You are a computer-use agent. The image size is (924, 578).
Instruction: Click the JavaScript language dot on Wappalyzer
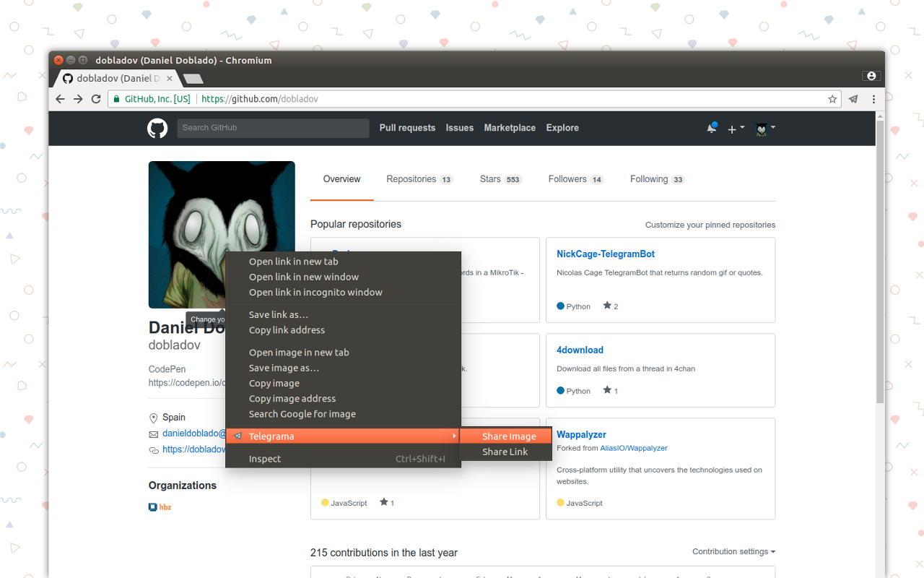click(x=561, y=503)
